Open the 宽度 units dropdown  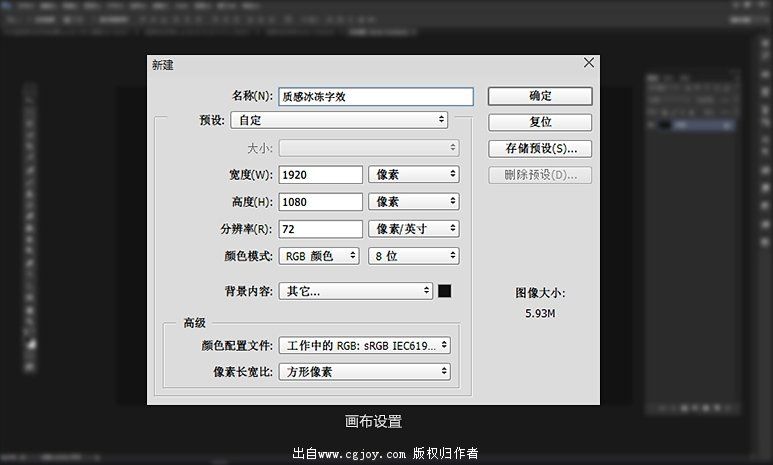click(414, 175)
